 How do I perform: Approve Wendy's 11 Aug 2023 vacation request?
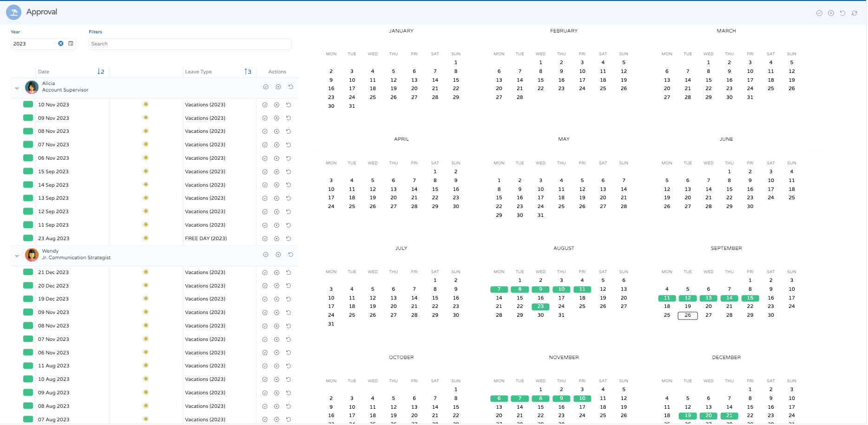[x=265, y=366]
